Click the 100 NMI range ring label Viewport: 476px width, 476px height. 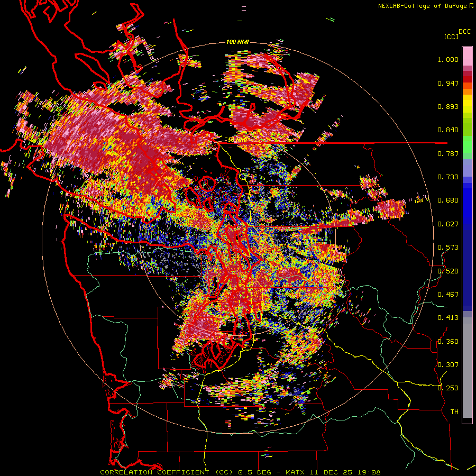point(237,42)
